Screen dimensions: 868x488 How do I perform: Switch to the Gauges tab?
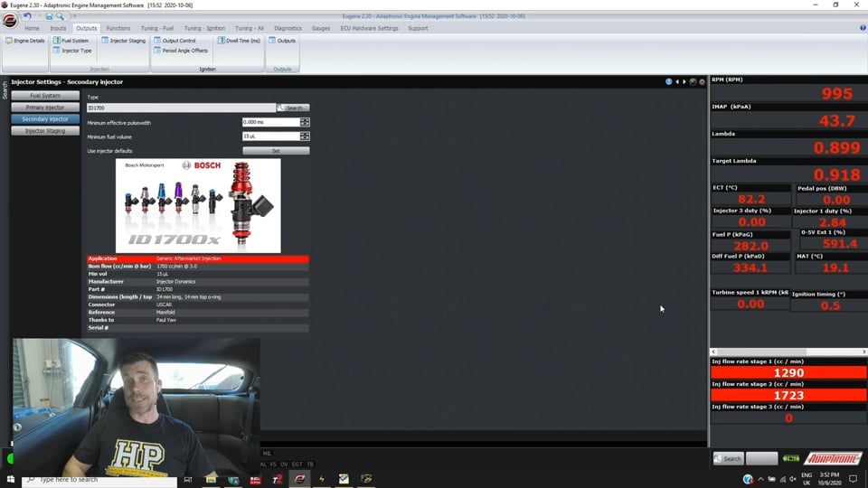coord(320,28)
